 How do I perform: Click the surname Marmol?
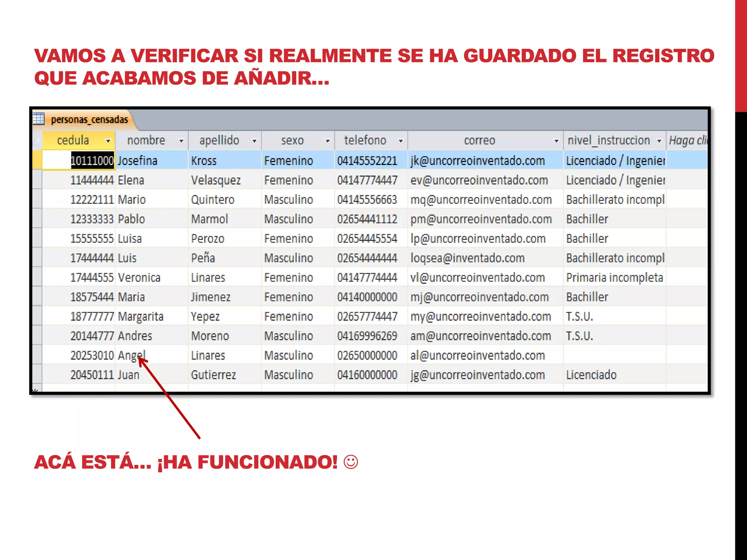click(x=210, y=219)
